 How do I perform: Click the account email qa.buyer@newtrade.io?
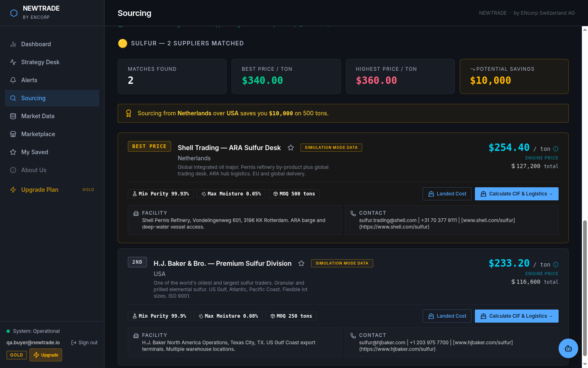[x=33, y=343]
